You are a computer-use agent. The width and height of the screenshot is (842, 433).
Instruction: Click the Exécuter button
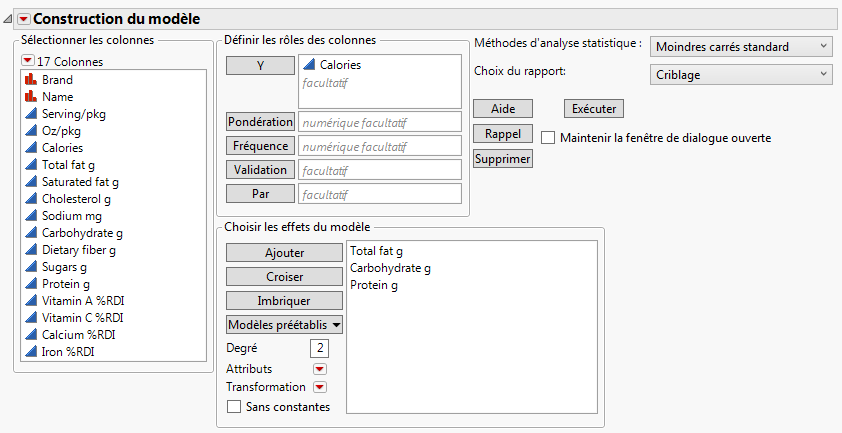tap(594, 108)
